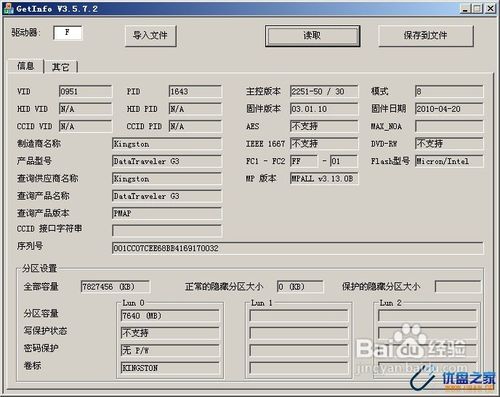Click the 导入文件 button
The width and height of the screenshot is (500, 397).
tap(151, 36)
